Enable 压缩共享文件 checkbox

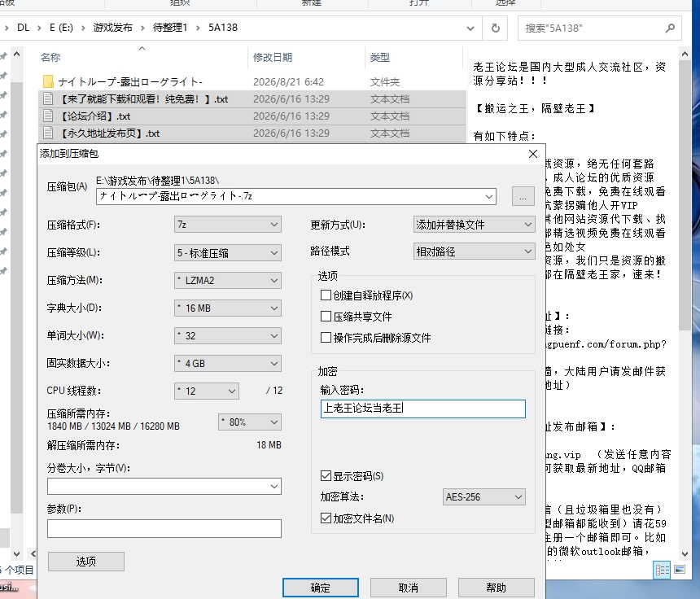coord(326,317)
